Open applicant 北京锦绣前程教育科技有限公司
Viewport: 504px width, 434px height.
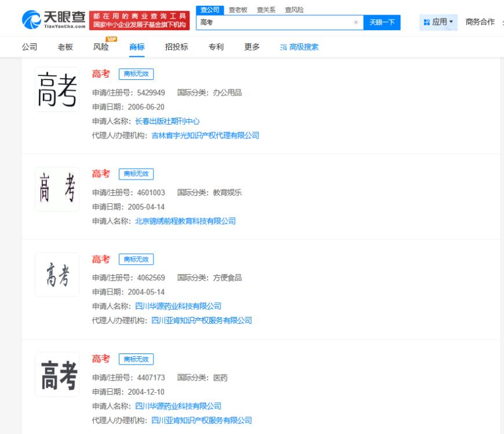185,221
